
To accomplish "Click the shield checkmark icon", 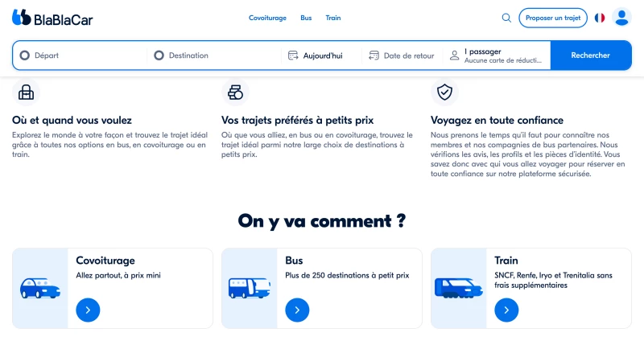I will coord(444,92).
